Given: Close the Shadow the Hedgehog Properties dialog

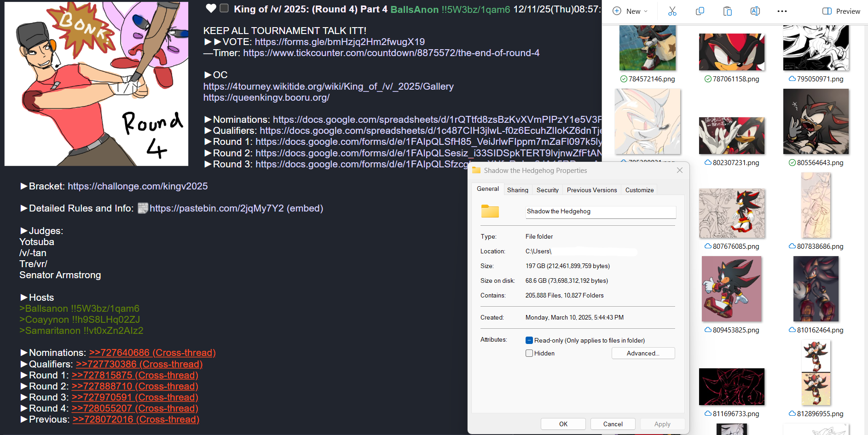Looking at the screenshot, I should pos(680,170).
